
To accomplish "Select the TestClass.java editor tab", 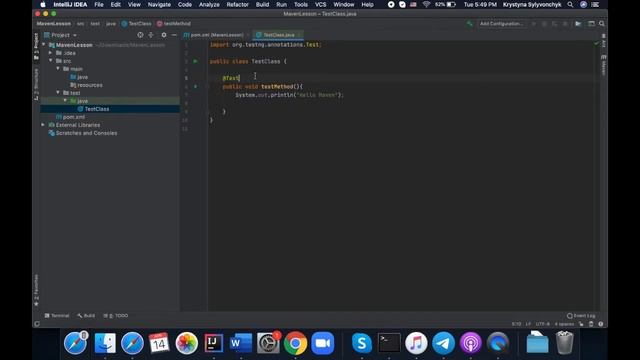I will (278, 35).
